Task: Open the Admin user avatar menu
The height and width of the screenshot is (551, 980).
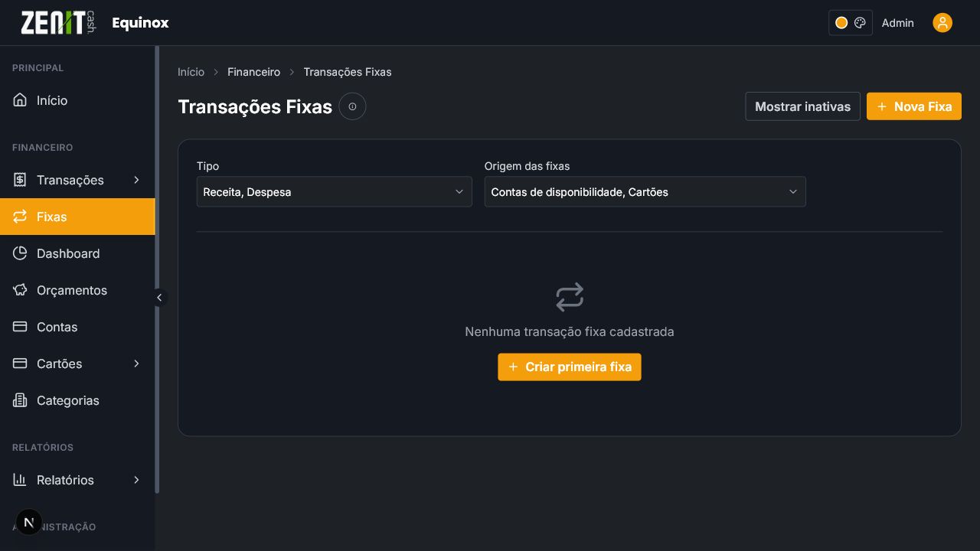Action: coord(942,23)
